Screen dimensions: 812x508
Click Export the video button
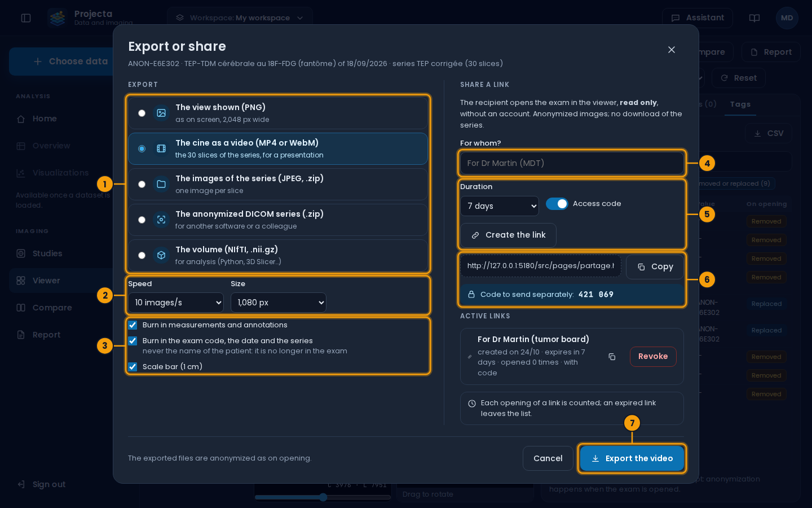tap(632, 458)
